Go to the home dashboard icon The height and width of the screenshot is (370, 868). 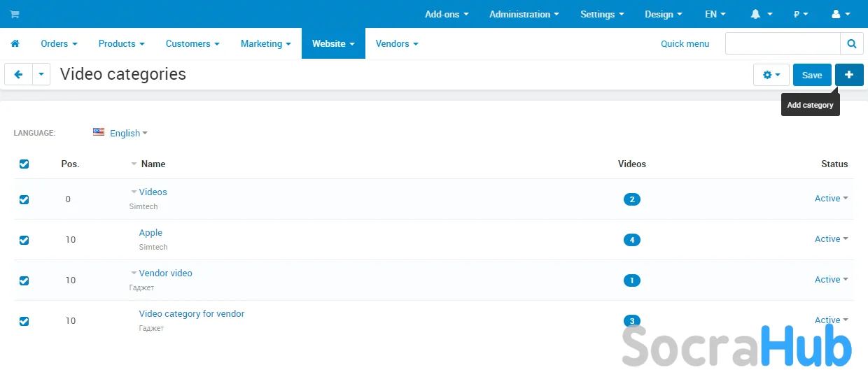(x=15, y=43)
